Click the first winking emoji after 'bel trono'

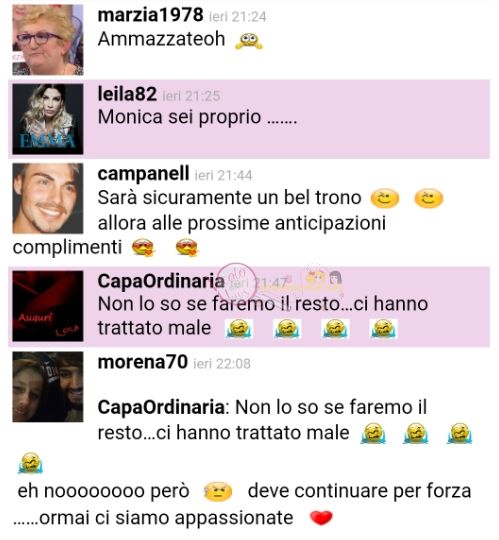point(385,199)
